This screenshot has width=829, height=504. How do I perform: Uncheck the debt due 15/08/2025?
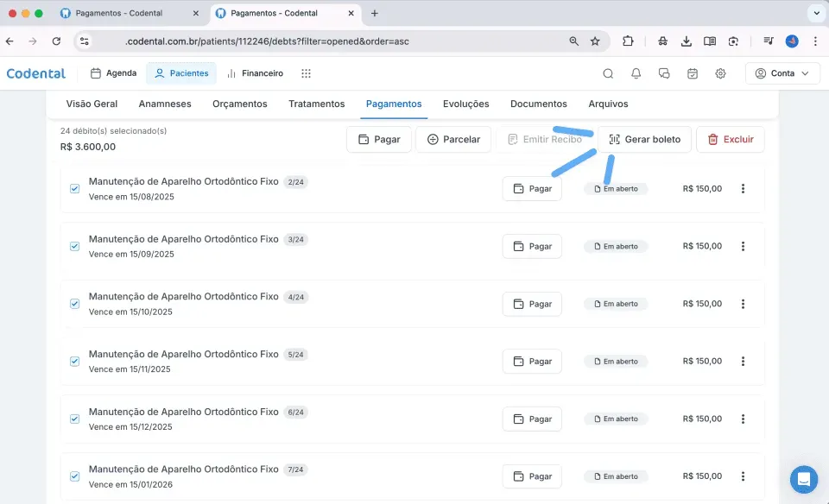74,189
